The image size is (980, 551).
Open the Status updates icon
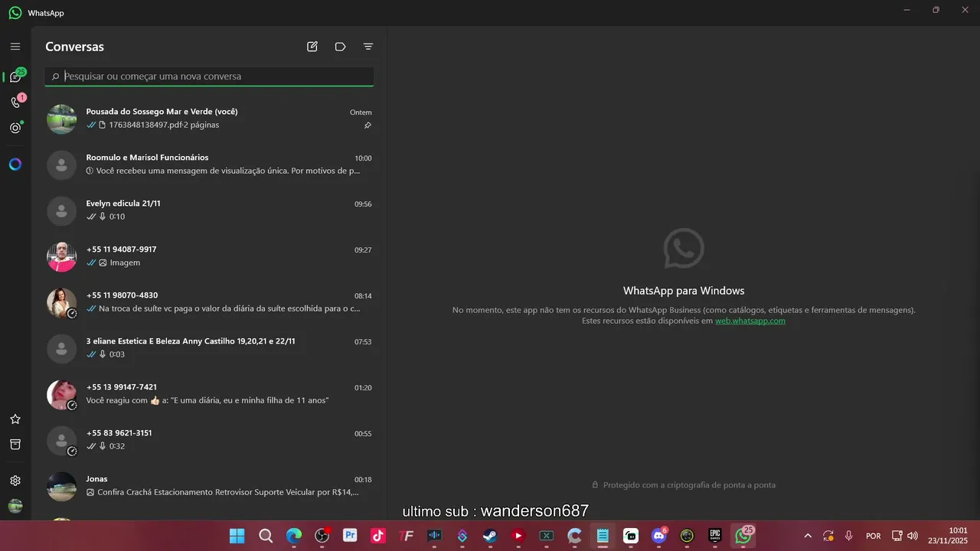(15, 128)
